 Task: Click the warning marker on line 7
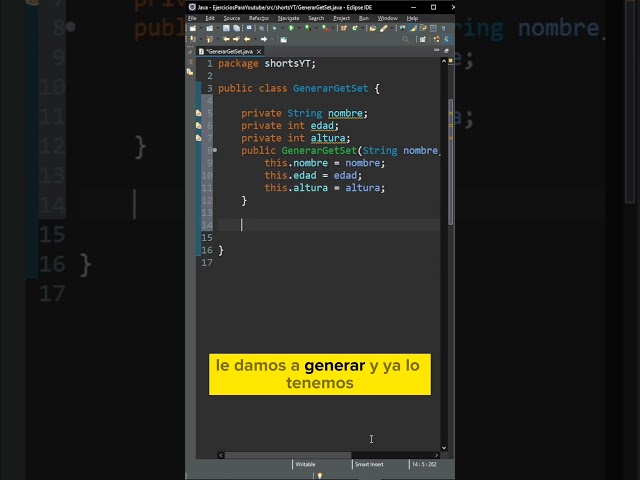click(198, 138)
